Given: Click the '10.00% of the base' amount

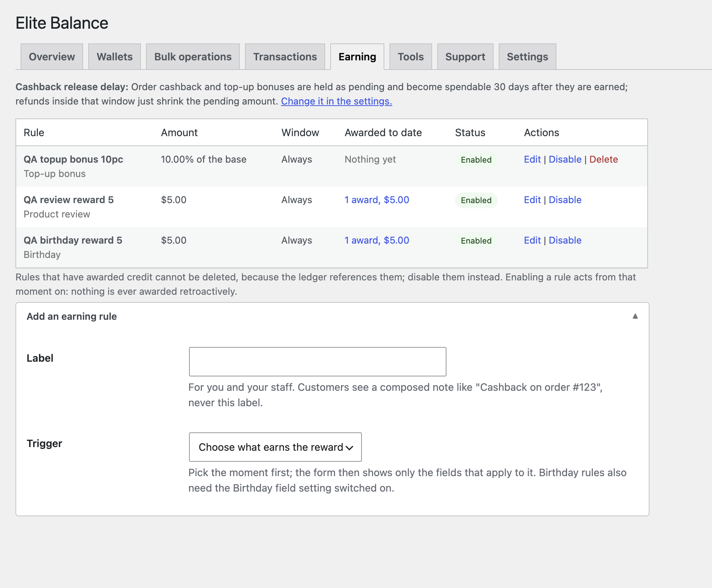Looking at the screenshot, I should 203,159.
